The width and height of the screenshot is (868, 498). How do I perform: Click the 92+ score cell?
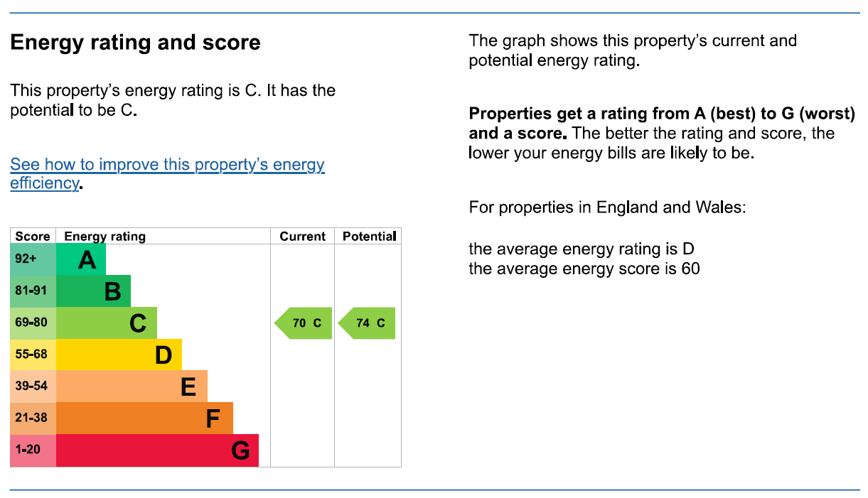33,259
